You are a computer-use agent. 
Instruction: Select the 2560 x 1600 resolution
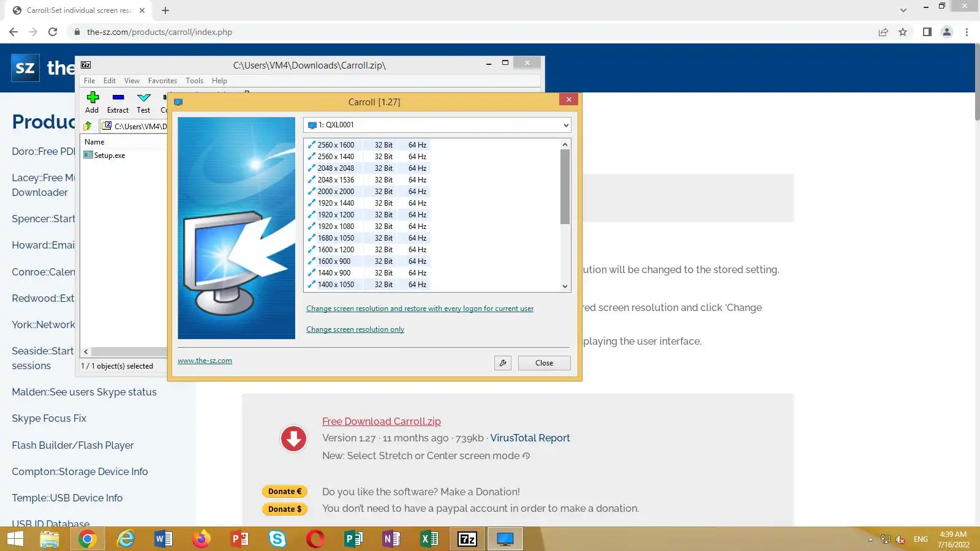367,145
